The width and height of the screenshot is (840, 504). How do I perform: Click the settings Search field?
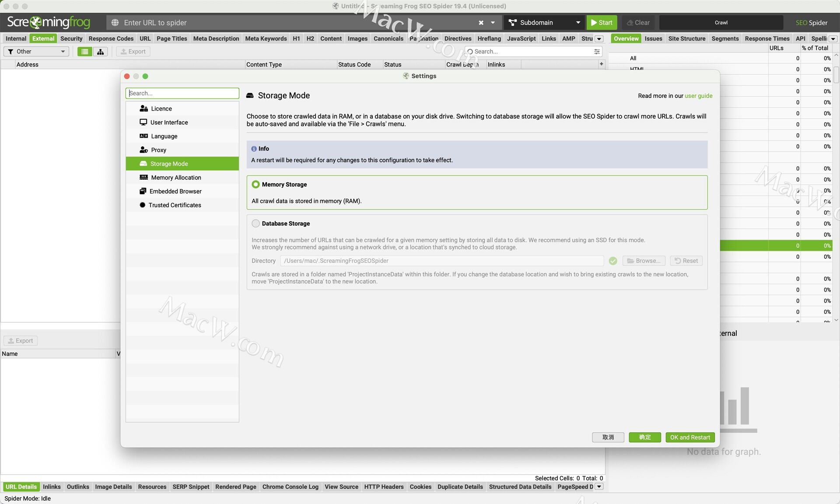point(182,93)
